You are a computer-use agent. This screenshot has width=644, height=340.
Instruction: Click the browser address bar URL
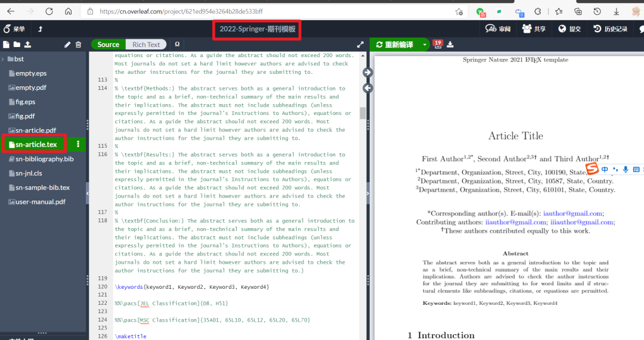[x=181, y=11]
